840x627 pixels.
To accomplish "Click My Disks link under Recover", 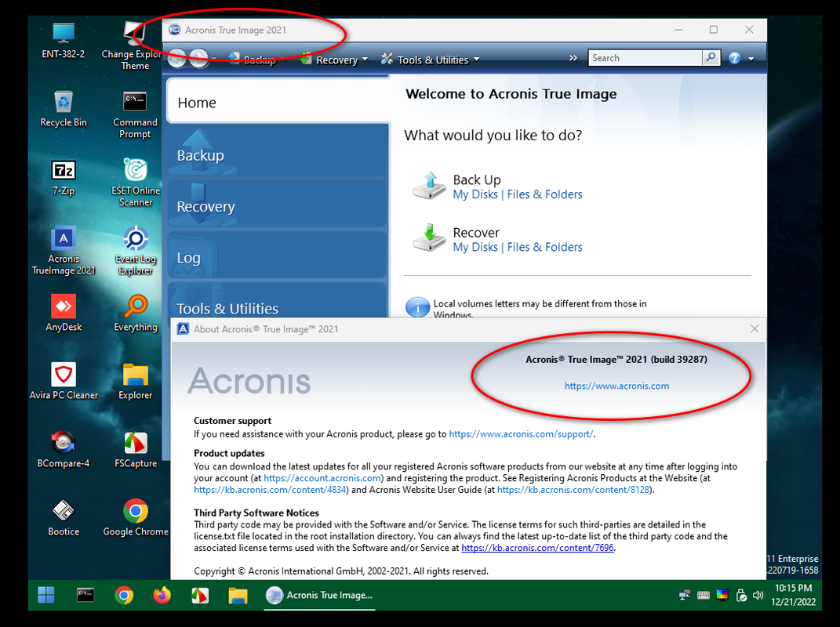I will [475, 247].
